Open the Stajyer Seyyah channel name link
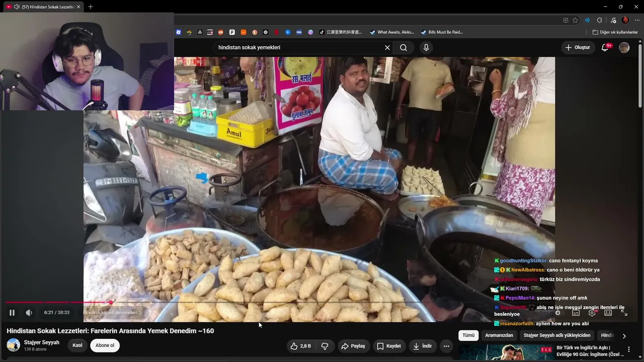 pos(42,342)
